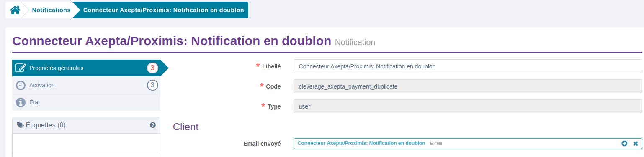Click the disabled Type field
The width and height of the screenshot is (644, 157).
pos(468,106)
